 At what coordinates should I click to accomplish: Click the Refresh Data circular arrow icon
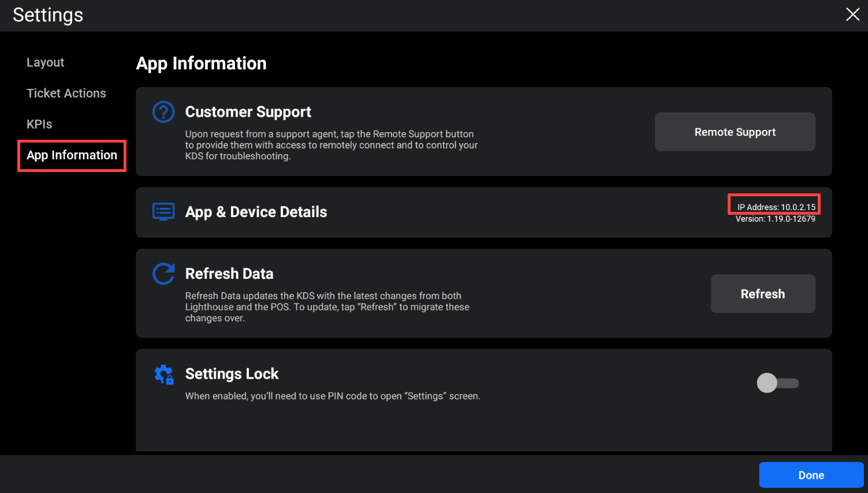[x=163, y=274]
